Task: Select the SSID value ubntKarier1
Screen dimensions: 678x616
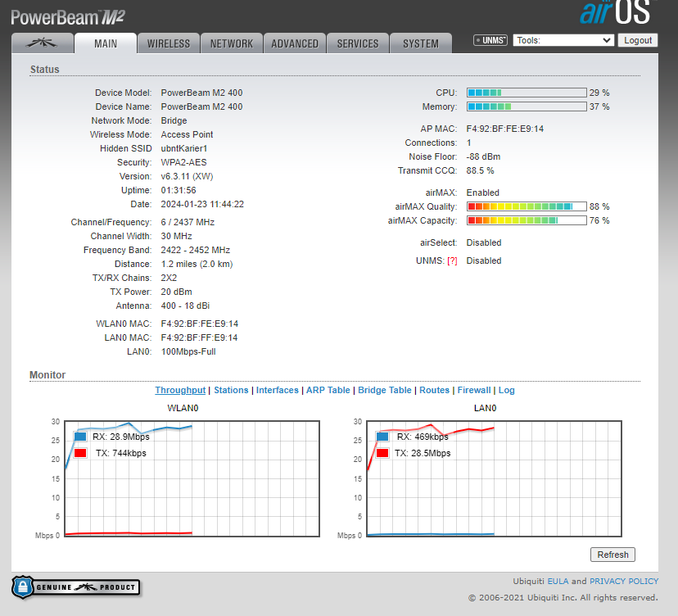Action: [x=184, y=148]
